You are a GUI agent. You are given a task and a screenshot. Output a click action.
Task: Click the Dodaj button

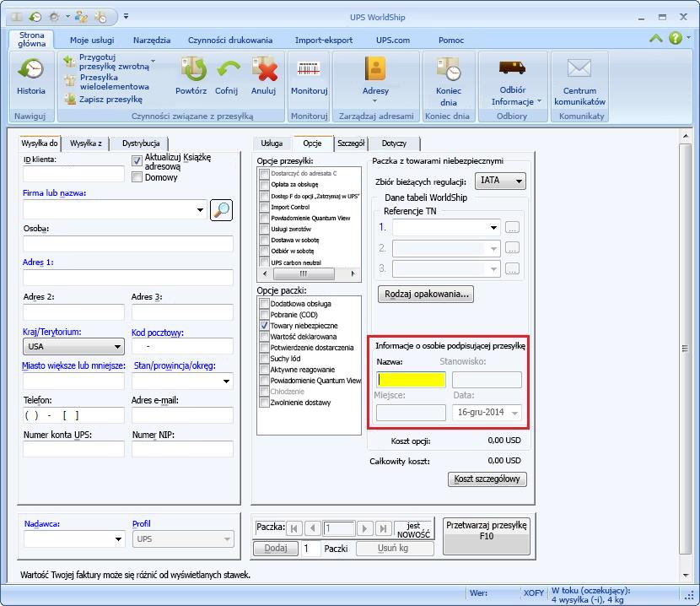276,548
